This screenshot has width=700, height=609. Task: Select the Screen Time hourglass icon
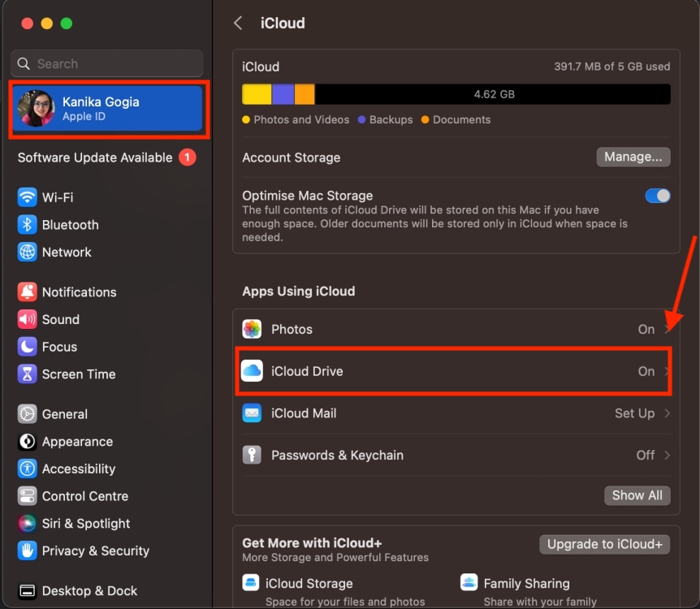(24, 374)
